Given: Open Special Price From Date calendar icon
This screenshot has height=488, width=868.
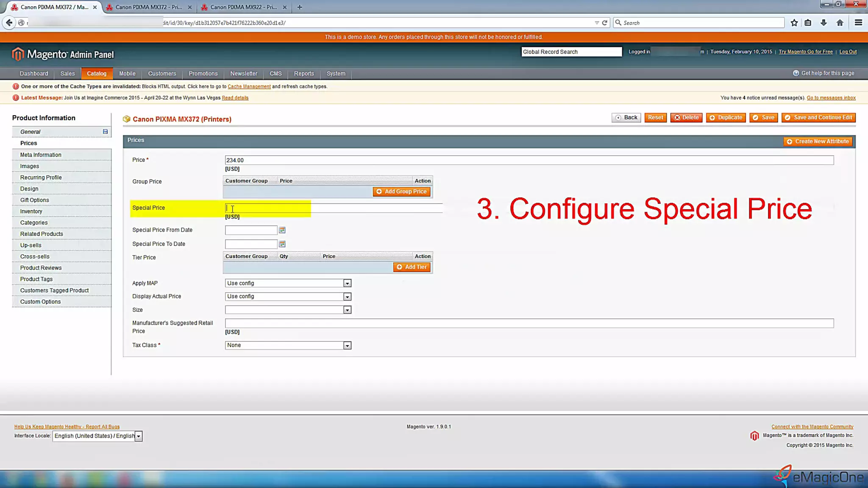Looking at the screenshot, I should (282, 230).
